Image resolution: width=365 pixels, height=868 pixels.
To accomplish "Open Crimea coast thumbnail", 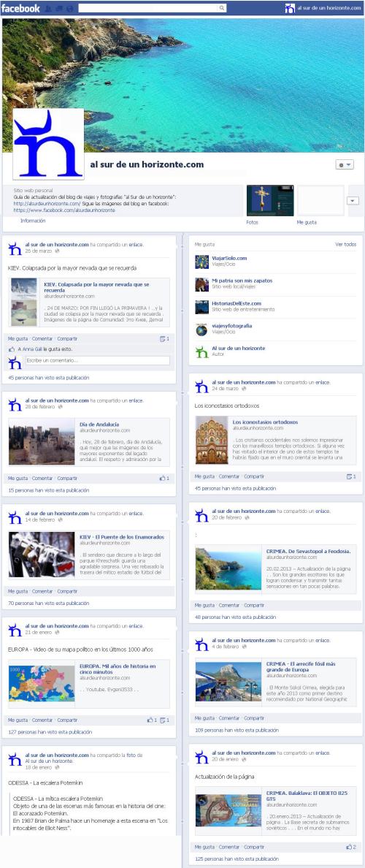I will 228,568.
